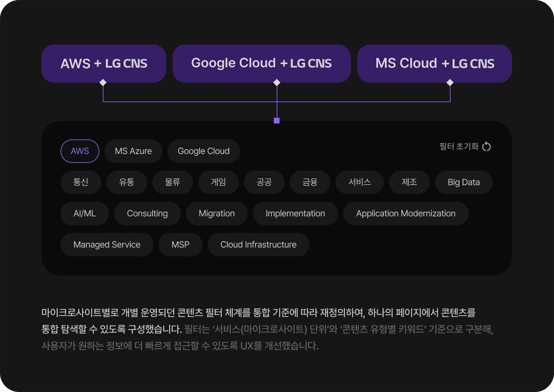This screenshot has height=392, width=554.
Task: Select the 통신 industry filter
Action: tap(81, 182)
